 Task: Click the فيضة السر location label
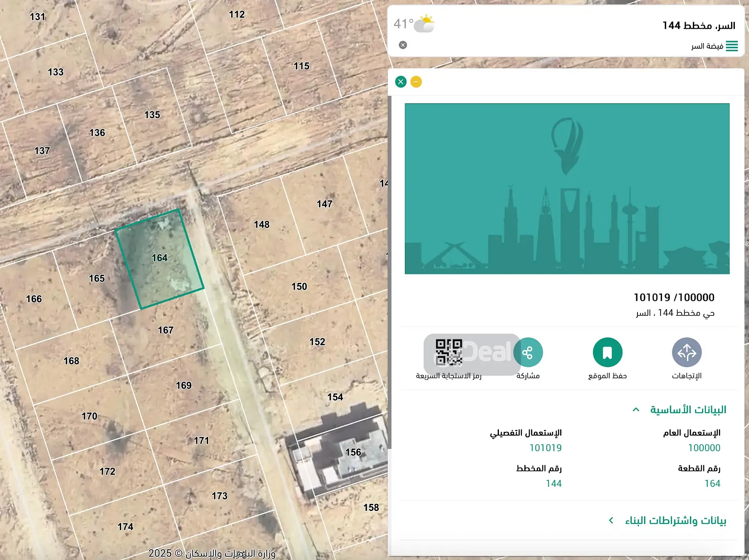pyautogui.click(x=707, y=46)
